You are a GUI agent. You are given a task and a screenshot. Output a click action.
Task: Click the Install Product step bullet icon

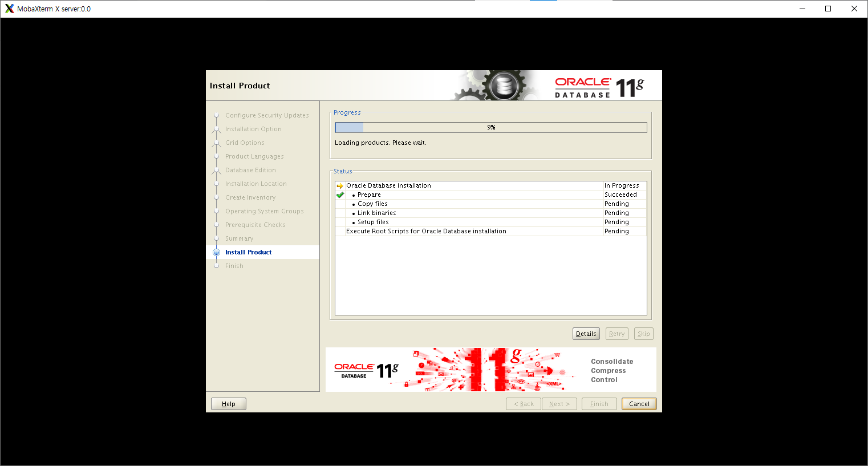(x=216, y=252)
